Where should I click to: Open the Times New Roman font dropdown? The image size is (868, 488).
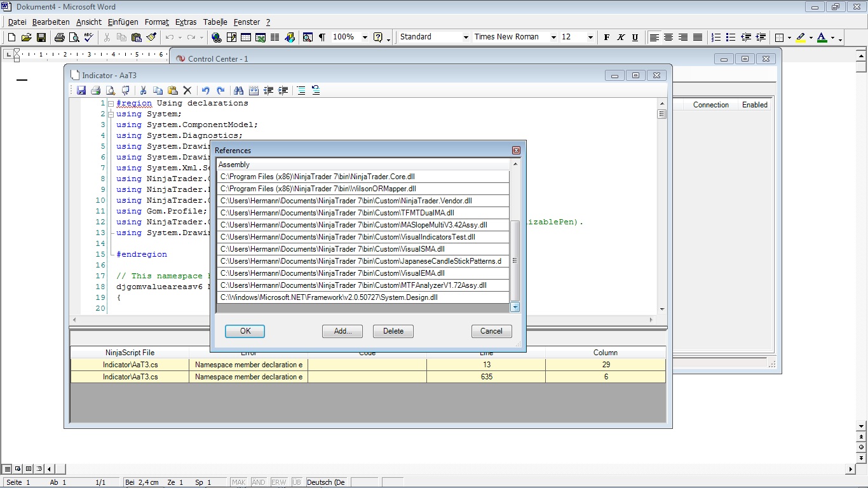click(553, 37)
